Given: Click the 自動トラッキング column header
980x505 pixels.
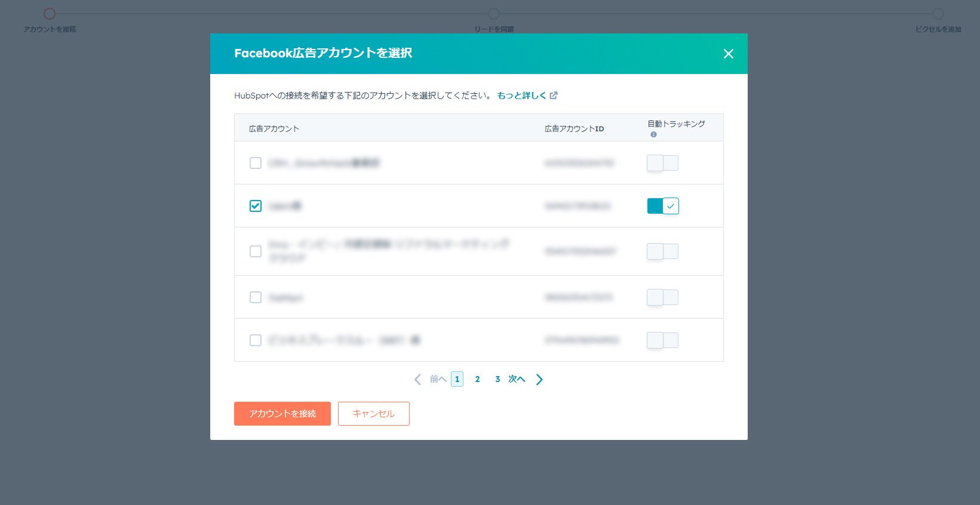Looking at the screenshot, I should click(676, 124).
